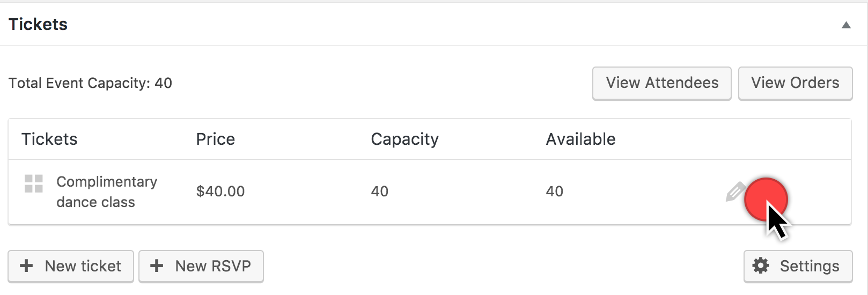Screen dimensions: 868x295
Task: Select the Complimentary dance class ticket name
Action: coord(106,191)
